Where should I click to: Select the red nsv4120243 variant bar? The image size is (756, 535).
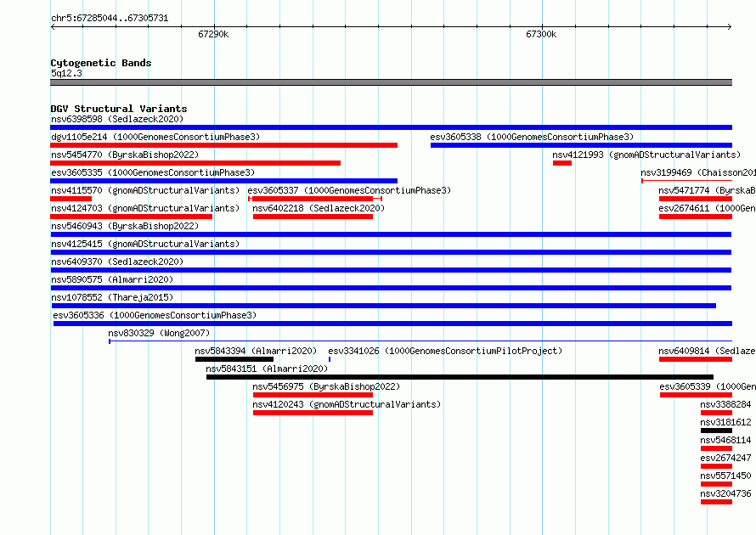[x=313, y=413]
